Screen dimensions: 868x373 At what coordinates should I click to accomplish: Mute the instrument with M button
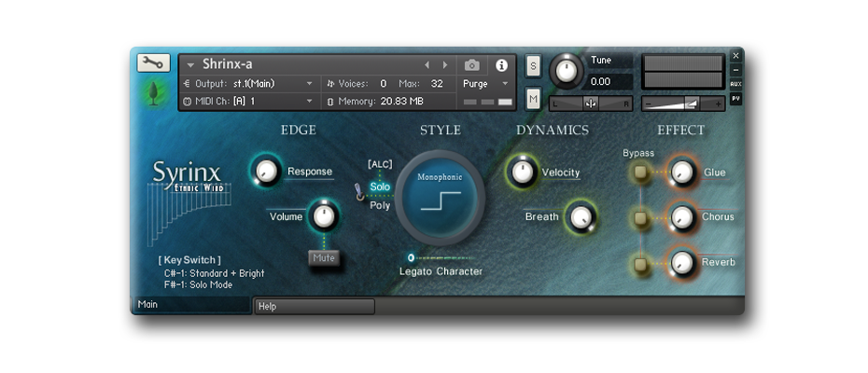coord(533,99)
